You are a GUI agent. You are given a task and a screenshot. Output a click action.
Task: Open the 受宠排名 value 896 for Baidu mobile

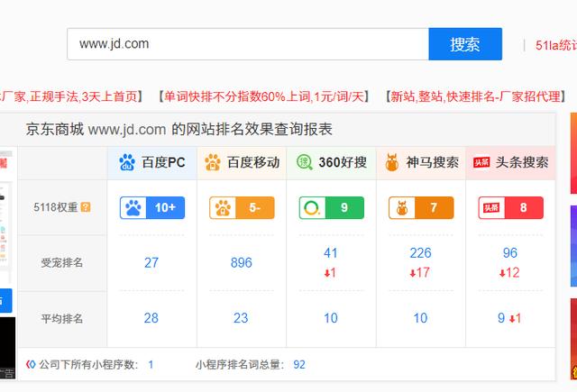coord(242,263)
